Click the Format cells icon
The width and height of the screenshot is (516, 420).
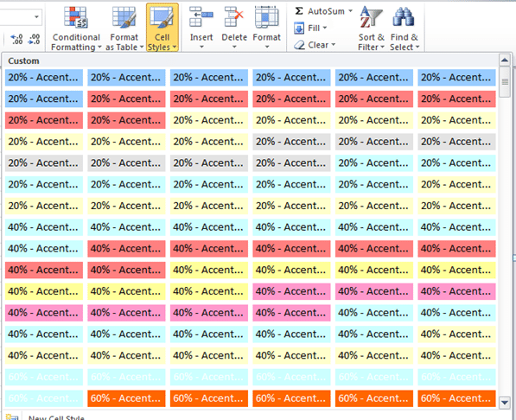click(266, 16)
